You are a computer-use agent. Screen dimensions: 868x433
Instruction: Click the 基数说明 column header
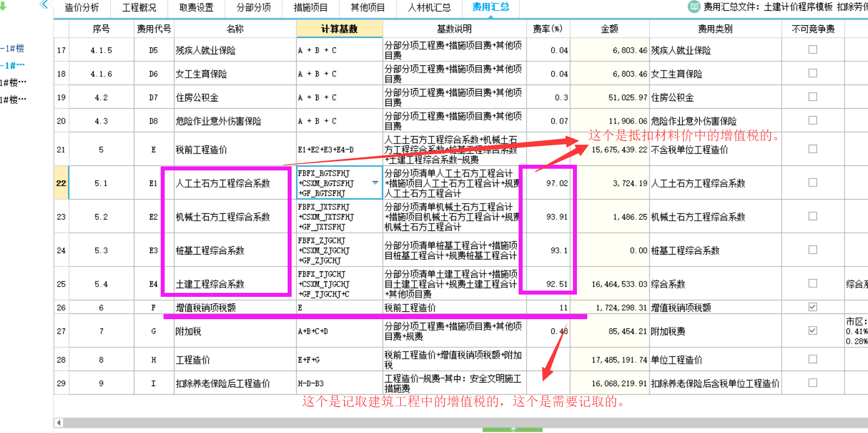(x=455, y=29)
